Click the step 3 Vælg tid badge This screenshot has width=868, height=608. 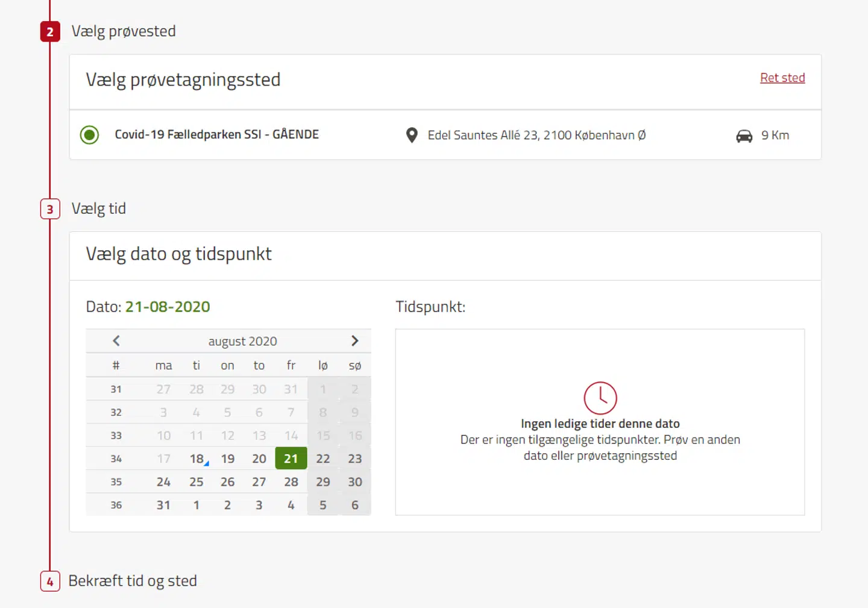coord(49,208)
